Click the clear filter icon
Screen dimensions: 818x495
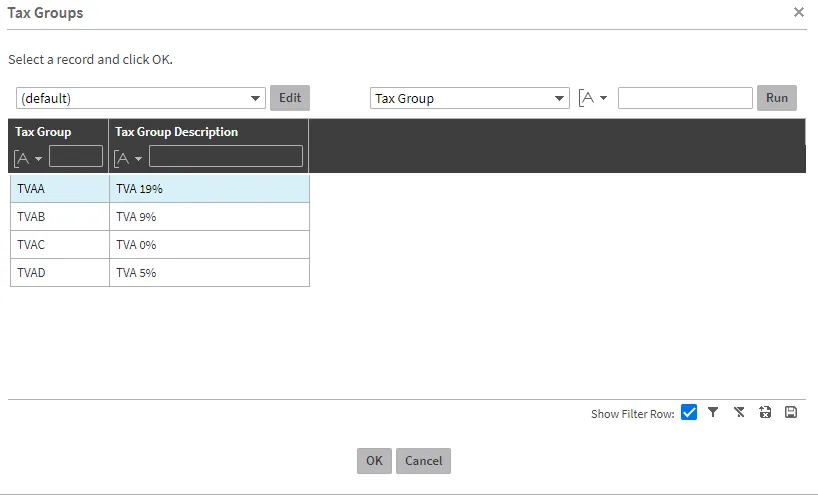(739, 413)
